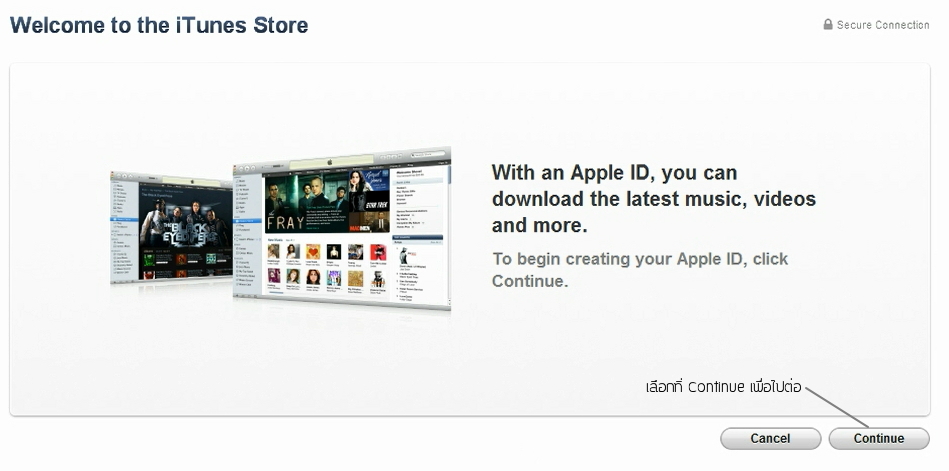This screenshot has width=949, height=471.
Task: Cancel the Apple ID creation
Action: point(770,438)
